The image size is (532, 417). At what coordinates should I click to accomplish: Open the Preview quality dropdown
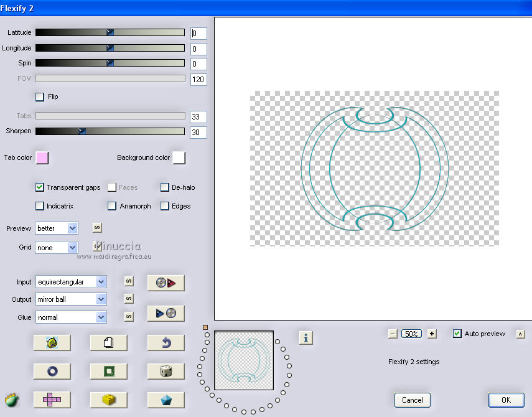tap(57, 228)
